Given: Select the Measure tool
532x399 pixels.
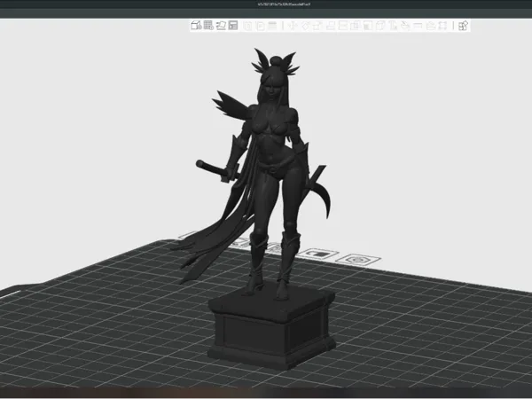Looking at the screenshot, I should [x=418, y=26].
